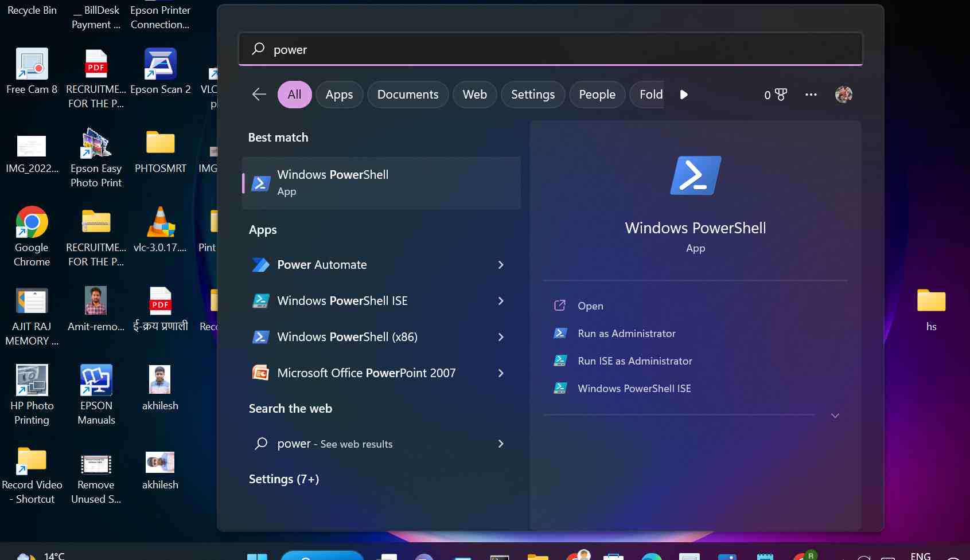Viewport: 970px width, 560px height.
Task: Select Amit-remo... image on desktop
Action: (x=96, y=308)
